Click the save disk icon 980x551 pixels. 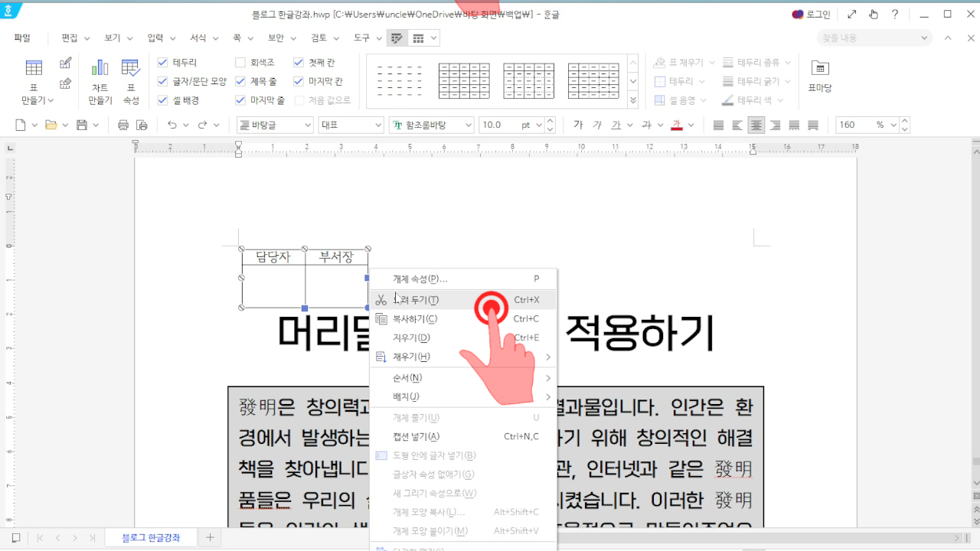81,125
